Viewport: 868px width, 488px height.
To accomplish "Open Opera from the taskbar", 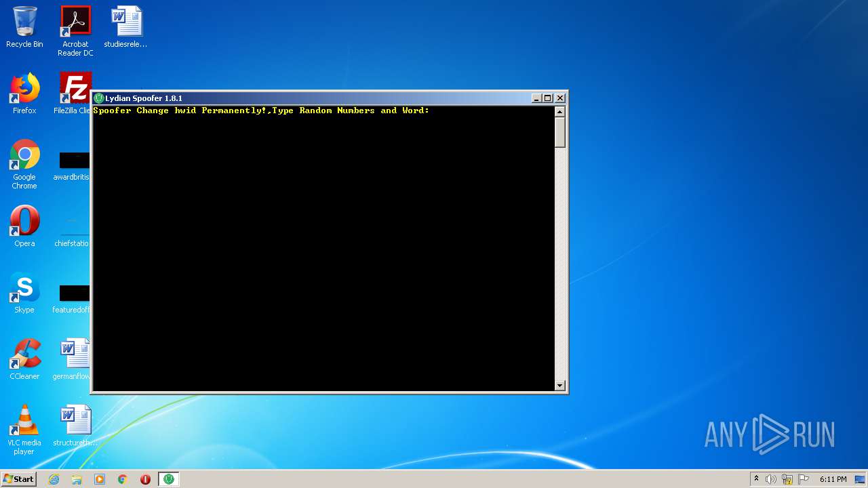I will (145, 479).
